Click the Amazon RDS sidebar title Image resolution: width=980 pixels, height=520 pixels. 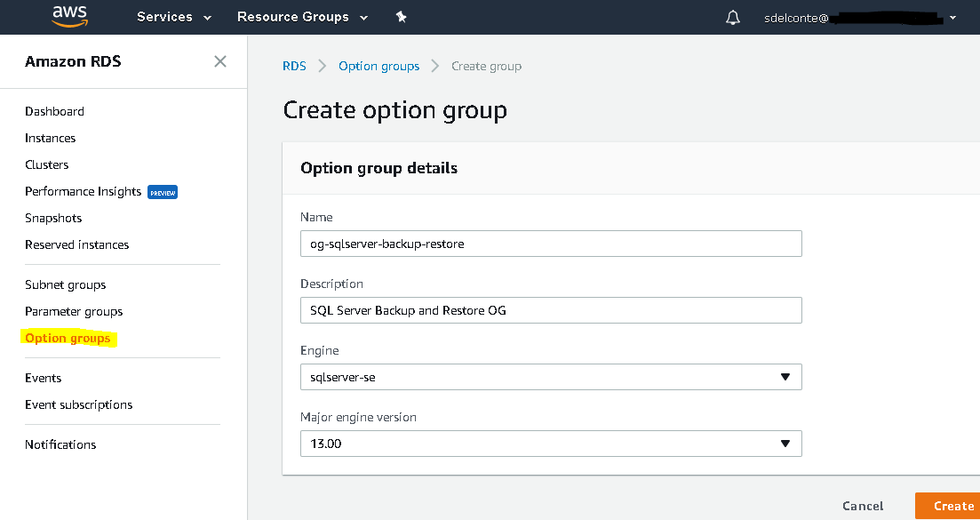coord(73,61)
